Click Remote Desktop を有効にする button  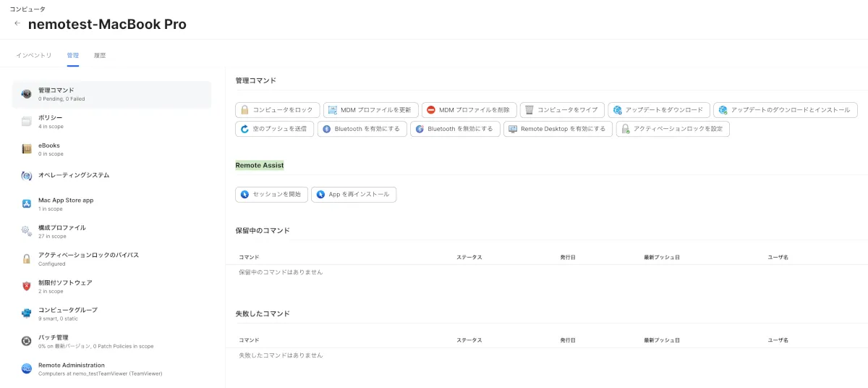[558, 129]
